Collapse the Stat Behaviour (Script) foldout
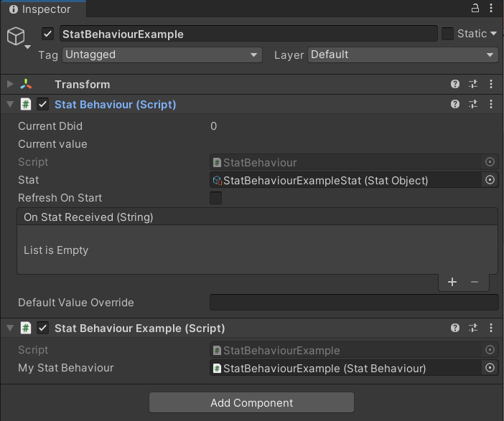Image resolution: width=504 pixels, height=421 pixels. point(10,105)
